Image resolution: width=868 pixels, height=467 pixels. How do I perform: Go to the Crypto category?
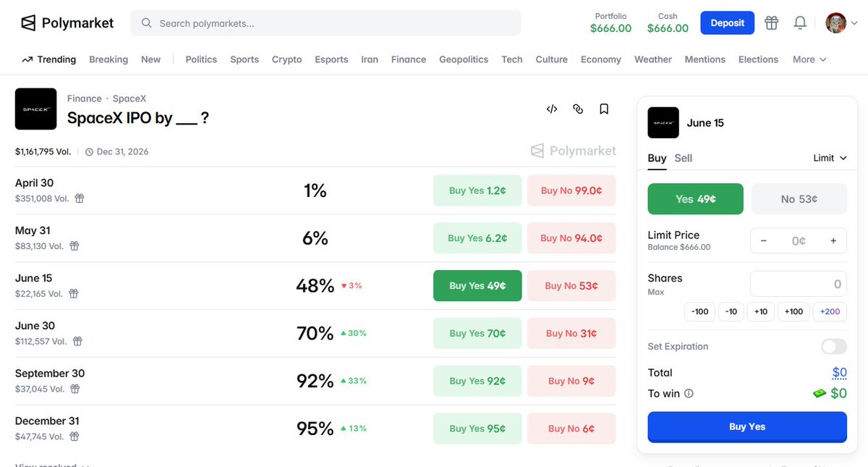[x=287, y=59]
